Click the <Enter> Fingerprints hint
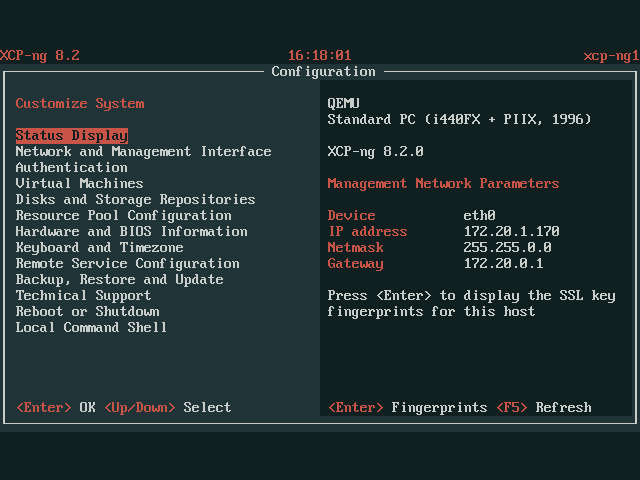This screenshot has height=480, width=640. click(x=407, y=407)
